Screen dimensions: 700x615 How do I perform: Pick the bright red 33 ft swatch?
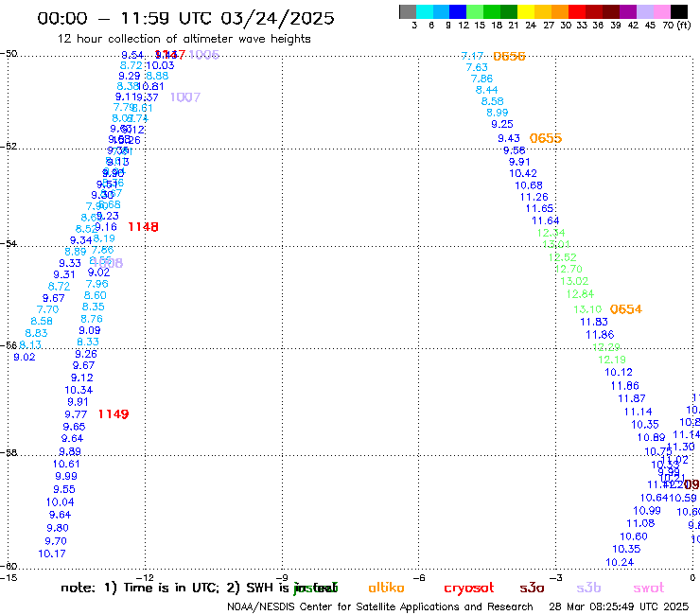(x=577, y=11)
